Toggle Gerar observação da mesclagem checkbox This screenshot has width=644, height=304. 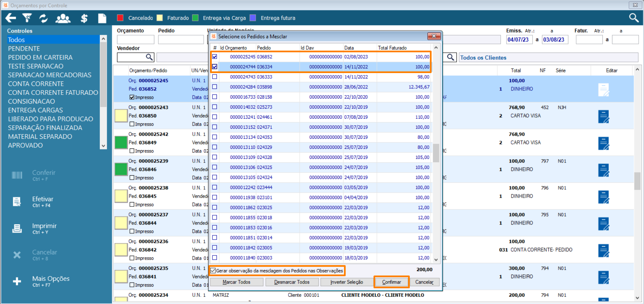213,270
